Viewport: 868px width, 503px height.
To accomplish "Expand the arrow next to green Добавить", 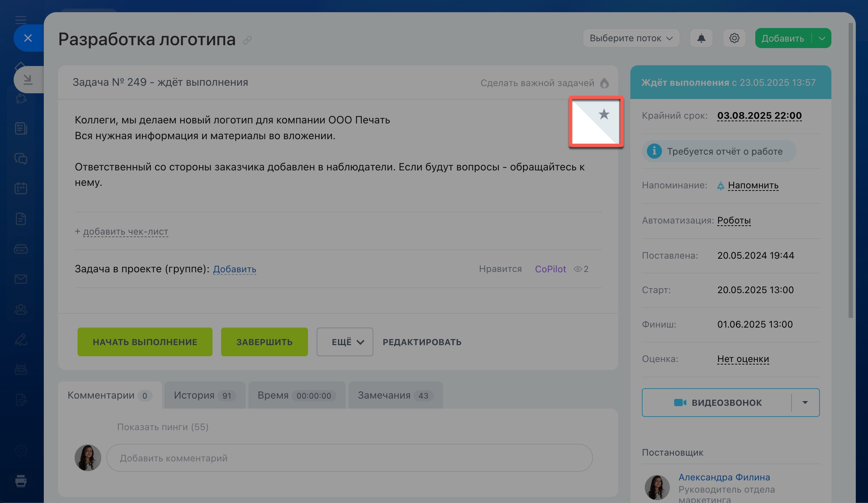I will coord(822,38).
